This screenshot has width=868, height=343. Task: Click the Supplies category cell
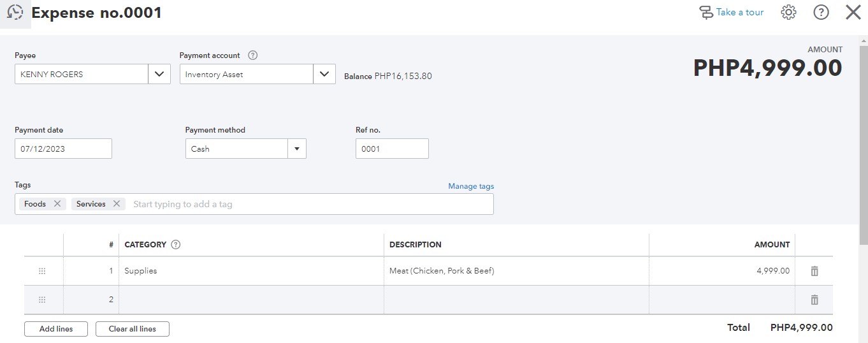[x=251, y=271]
